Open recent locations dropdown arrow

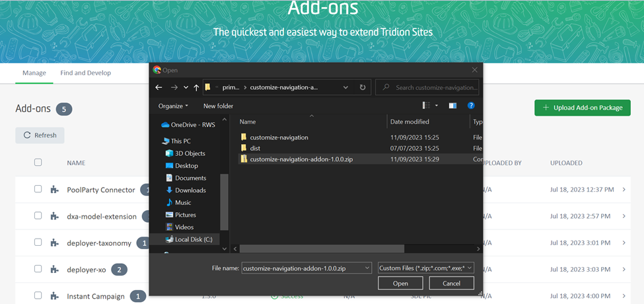186,87
